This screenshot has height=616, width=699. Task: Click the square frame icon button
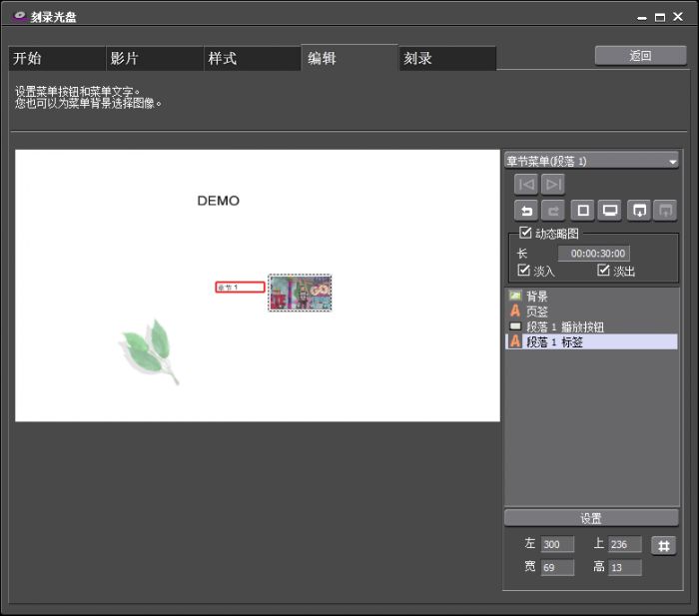click(x=583, y=211)
